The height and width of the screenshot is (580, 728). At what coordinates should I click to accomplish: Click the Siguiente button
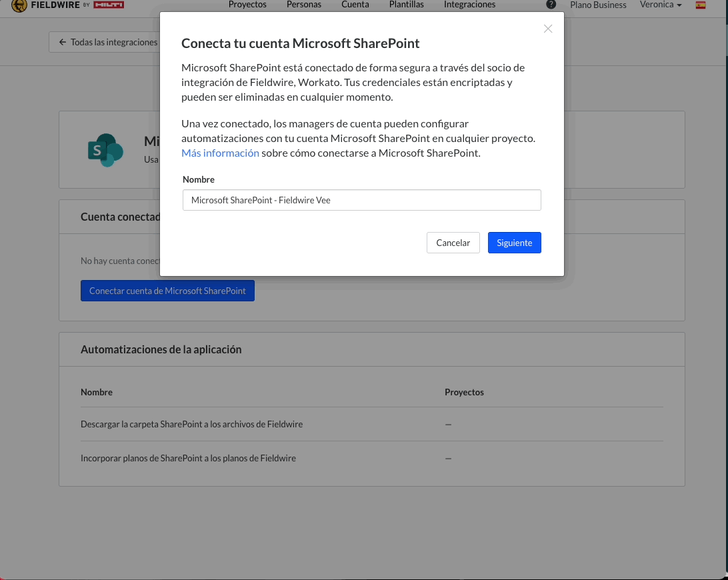(515, 243)
